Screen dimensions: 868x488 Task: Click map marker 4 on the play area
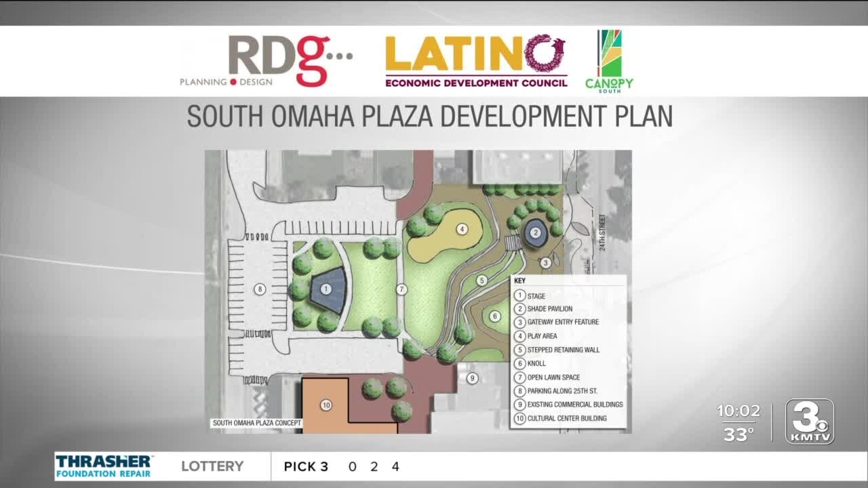pyautogui.click(x=462, y=229)
